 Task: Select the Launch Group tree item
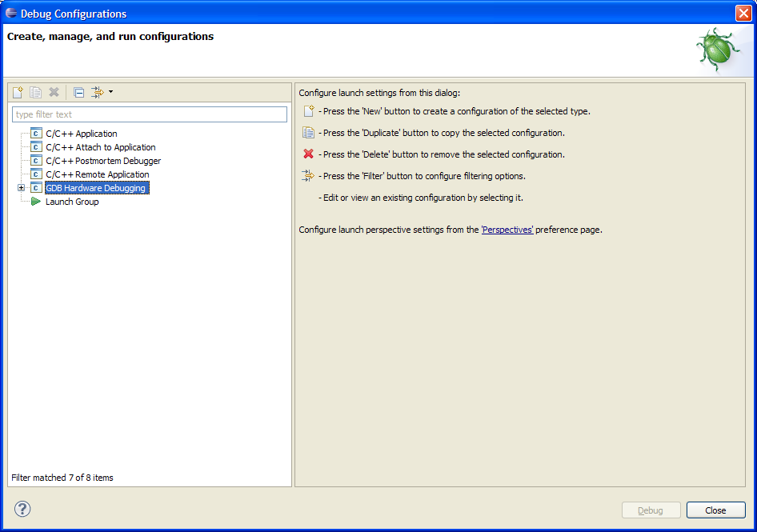click(72, 202)
